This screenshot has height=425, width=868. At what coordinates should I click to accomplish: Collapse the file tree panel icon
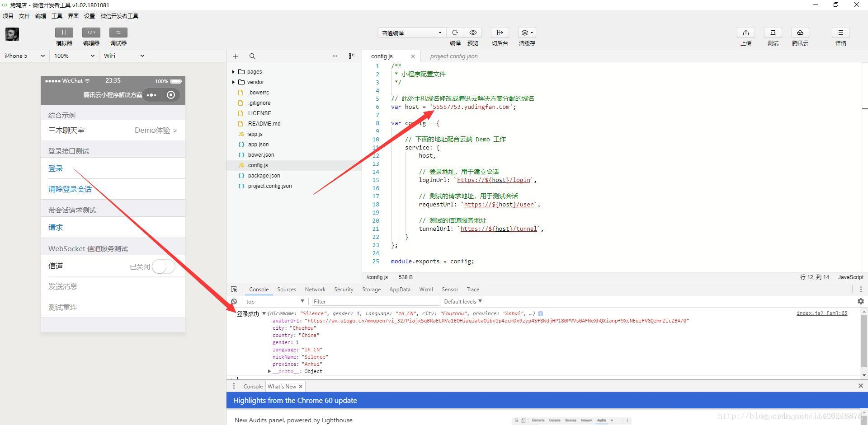[352, 56]
